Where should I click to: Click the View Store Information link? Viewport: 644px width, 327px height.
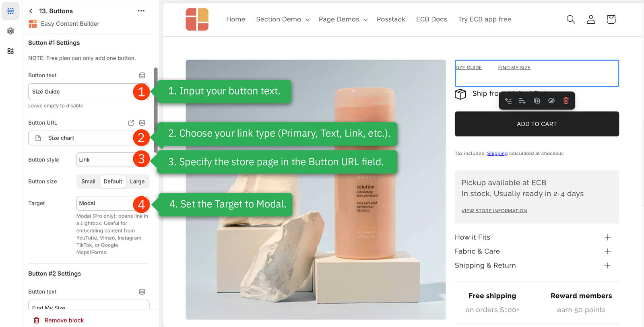494,211
